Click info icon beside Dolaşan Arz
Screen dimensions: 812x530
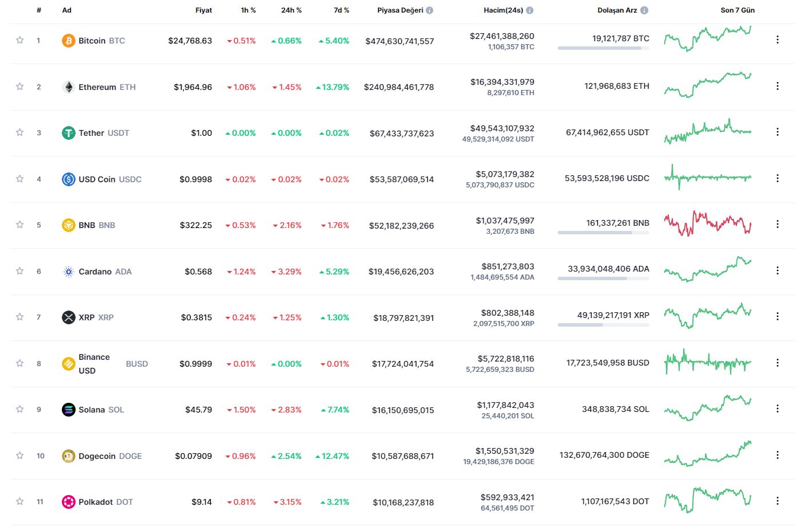[644, 10]
